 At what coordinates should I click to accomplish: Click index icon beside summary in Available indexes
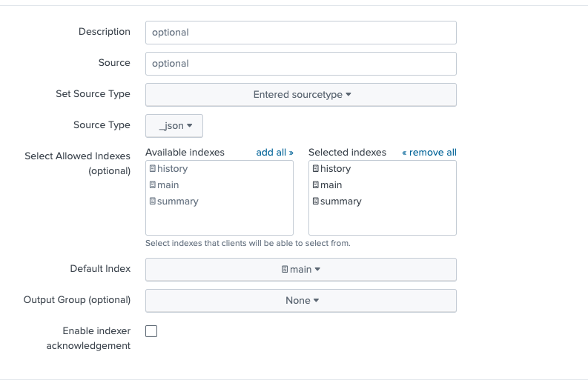(x=153, y=202)
